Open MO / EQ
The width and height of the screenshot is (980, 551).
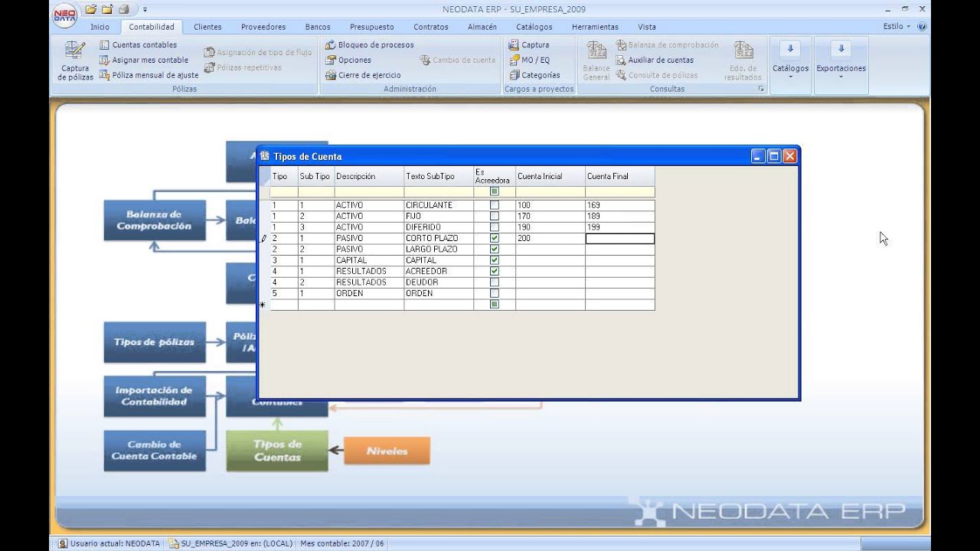click(529, 60)
